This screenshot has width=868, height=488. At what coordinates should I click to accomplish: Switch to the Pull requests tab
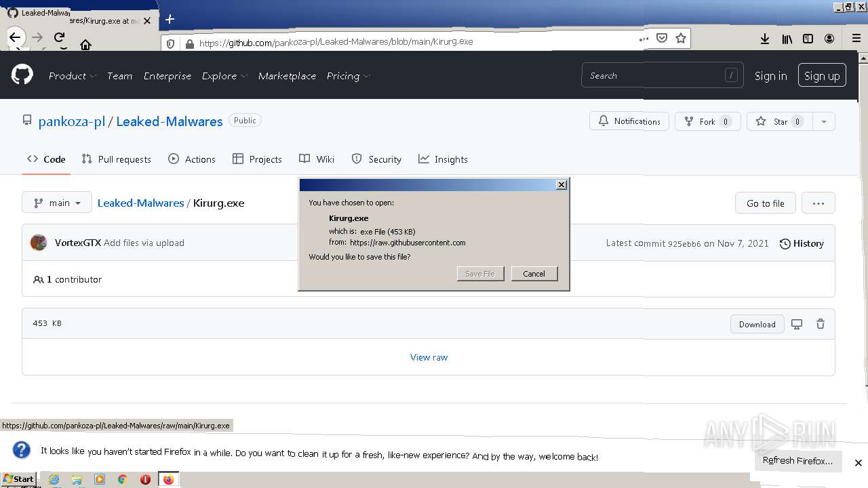116,159
